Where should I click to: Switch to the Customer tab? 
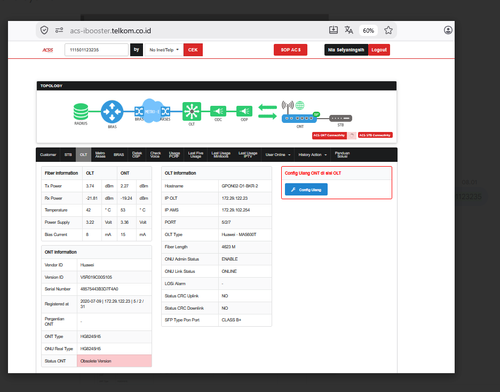(48, 155)
